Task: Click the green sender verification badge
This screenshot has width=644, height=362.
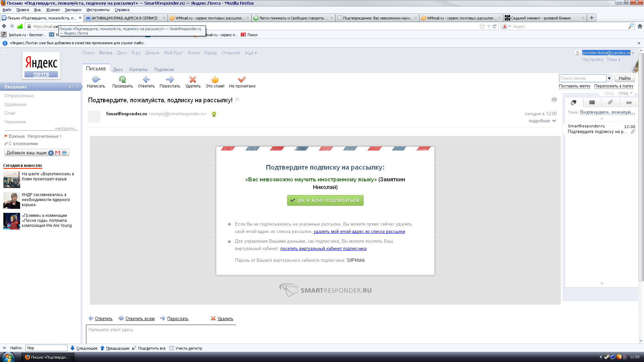Action: pyautogui.click(x=214, y=114)
